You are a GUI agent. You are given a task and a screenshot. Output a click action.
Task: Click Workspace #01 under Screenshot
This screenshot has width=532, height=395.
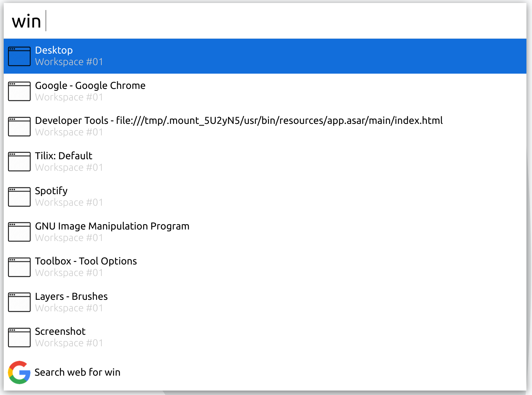point(69,343)
